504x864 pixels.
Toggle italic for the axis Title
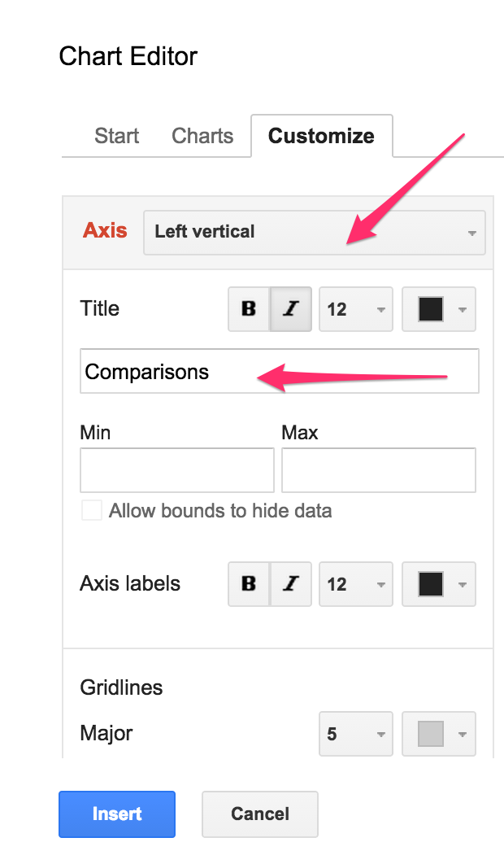pyautogui.click(x=291, y=309)
